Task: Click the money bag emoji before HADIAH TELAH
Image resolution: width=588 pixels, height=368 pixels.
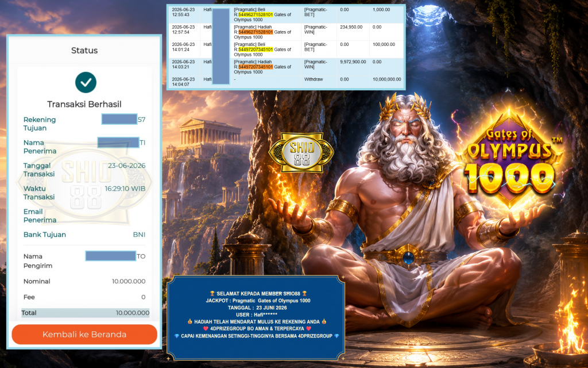Action: (189, 322)
